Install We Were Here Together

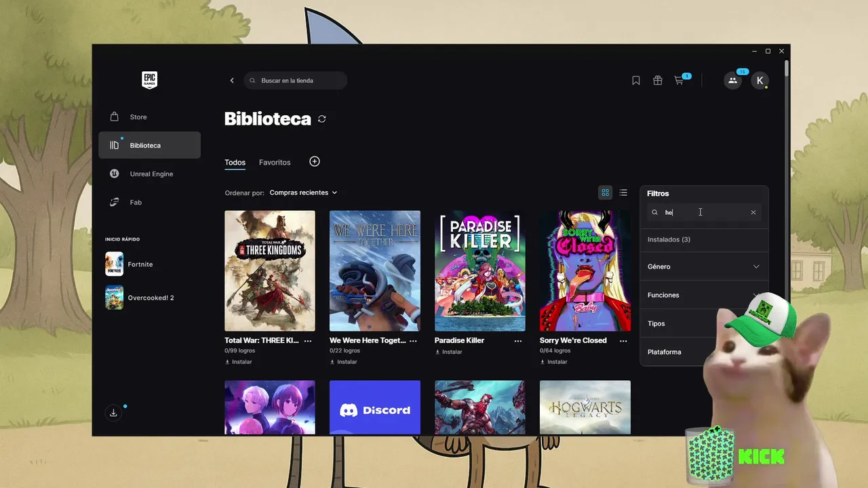344,362
